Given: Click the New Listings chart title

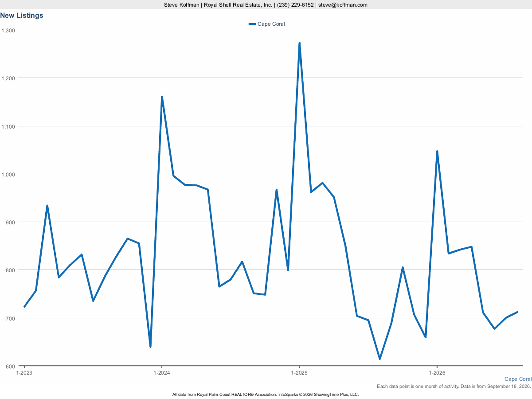Looking at the screenshot, I should click(22, 15).
